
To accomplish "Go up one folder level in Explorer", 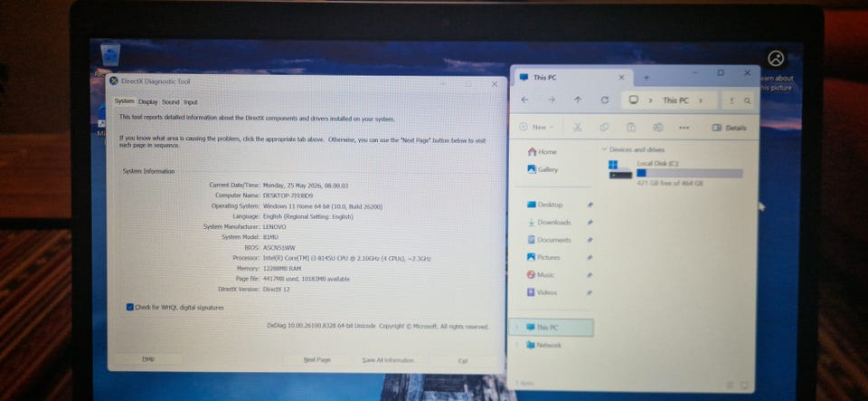I will 578,100.
